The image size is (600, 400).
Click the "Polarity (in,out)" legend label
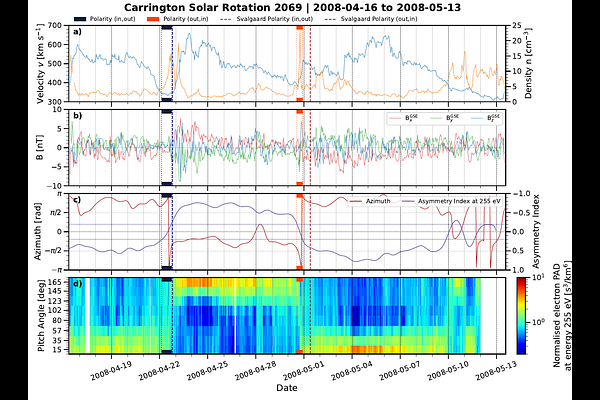point(112,19)
